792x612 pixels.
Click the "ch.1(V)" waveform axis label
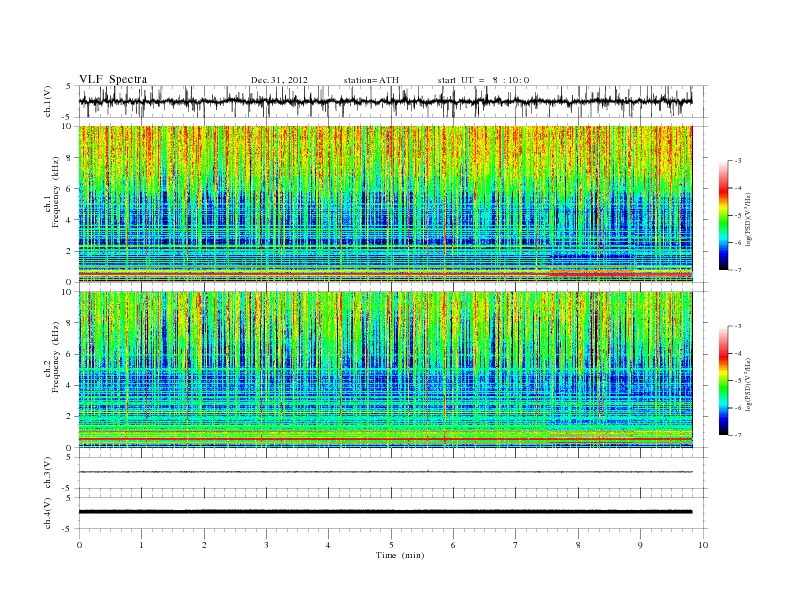click(x=48, y=101)
